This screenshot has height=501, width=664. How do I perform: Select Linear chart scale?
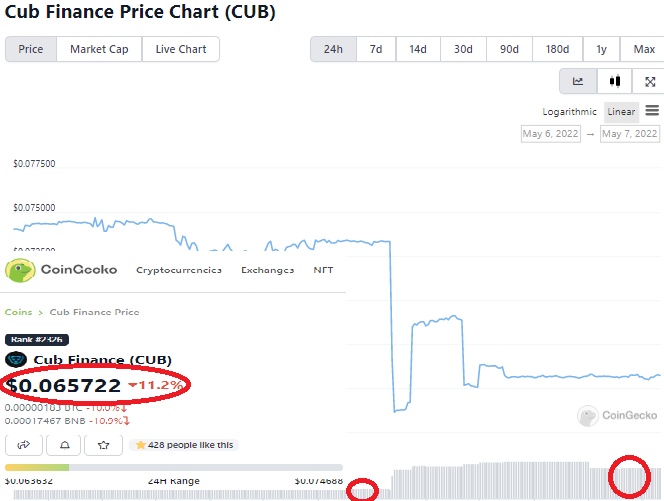[x=621, y=111]
